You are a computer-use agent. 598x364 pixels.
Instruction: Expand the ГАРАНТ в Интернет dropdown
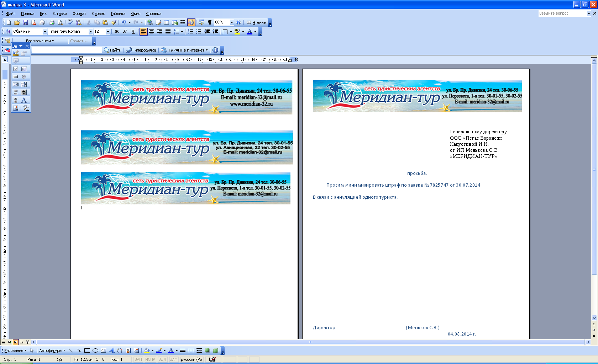[184, 50]
